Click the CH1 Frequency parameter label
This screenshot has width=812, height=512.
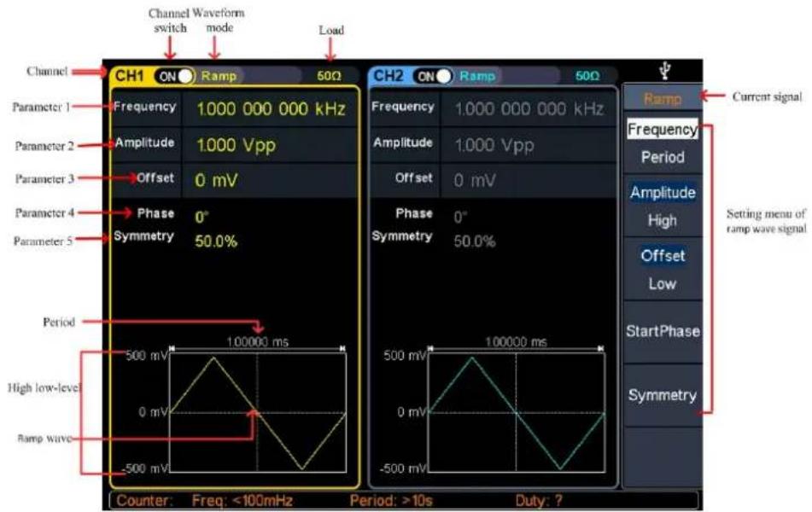144,107
